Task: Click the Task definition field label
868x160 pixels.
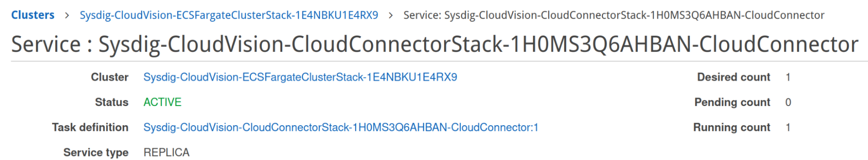Action: pos(90,127)
